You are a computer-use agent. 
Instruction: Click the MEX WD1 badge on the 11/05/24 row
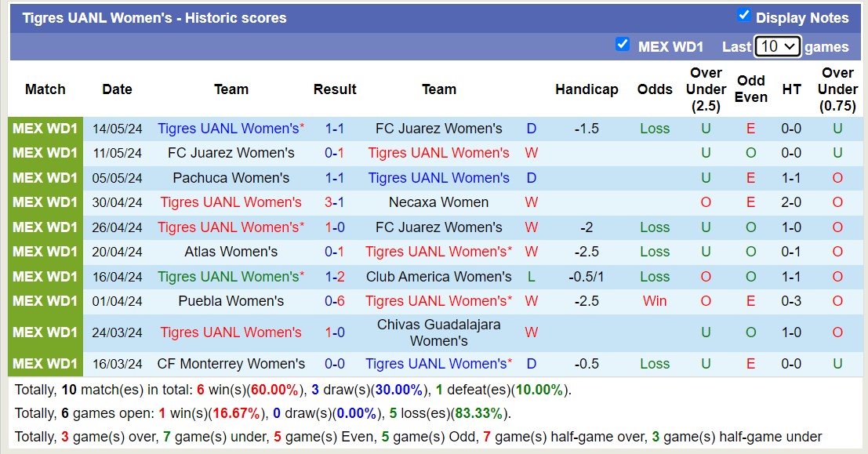coord(45,153)
